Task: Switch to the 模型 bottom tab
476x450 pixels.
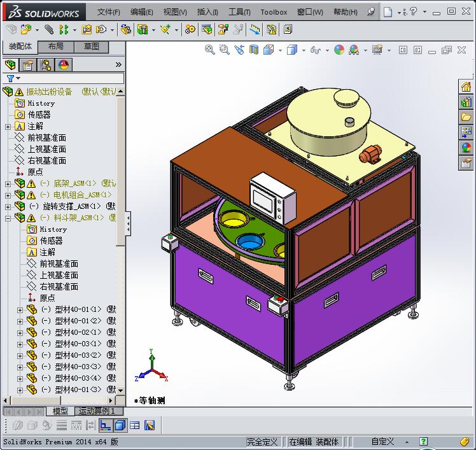Action: click(x=60, y=411)
